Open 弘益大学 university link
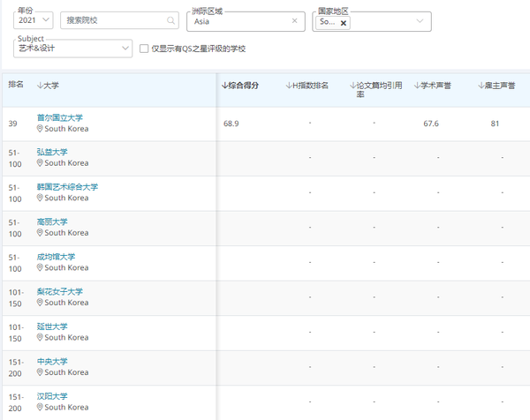Image resolution: width=530 pixels, height=420 pixels. pyautogui.click(x=52, y=153)
